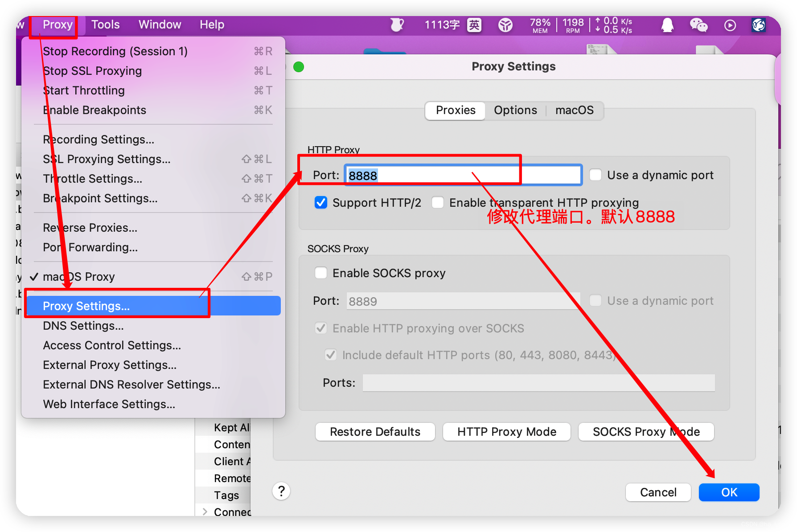
Task: Enable HTTP Use a dynamic port
Action: coord(596,175)
